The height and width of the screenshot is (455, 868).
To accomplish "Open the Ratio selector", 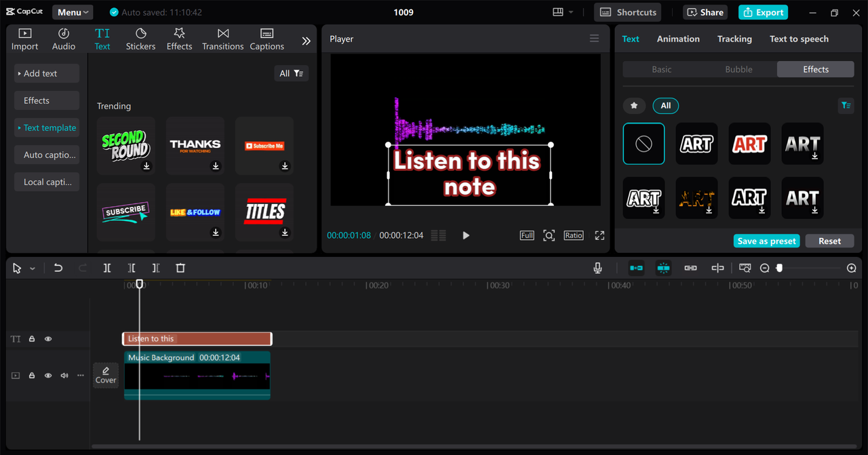I will 574,235.
